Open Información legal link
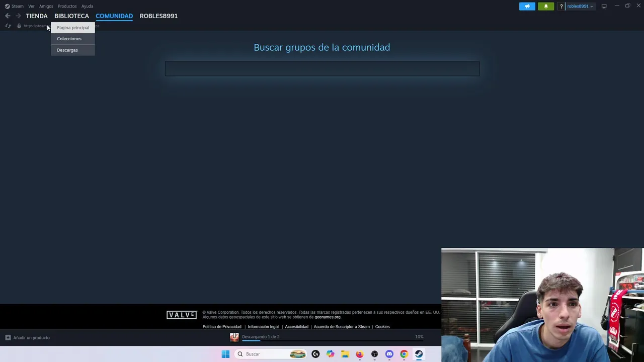The height and width of the screenshot is (362, 644). pos(263,327)
